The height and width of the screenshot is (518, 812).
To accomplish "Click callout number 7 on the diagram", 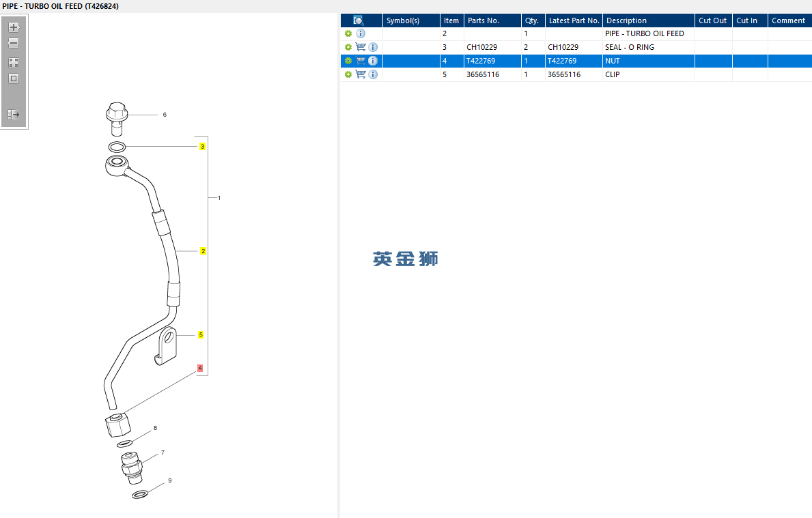I will click(x=163, y=452).
